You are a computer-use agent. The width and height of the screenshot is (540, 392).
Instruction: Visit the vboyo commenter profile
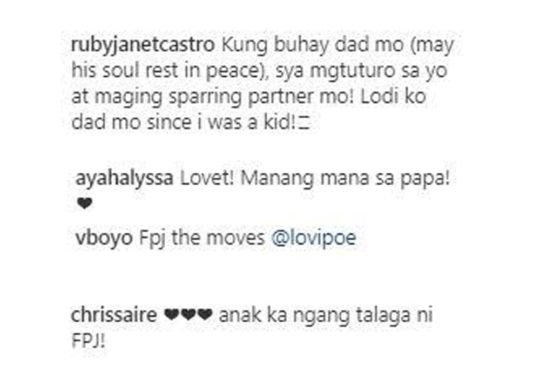click(104, 238)
